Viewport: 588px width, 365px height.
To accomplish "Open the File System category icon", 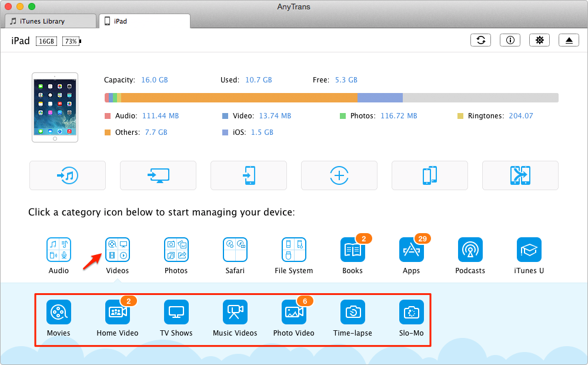I will point(294,250).
